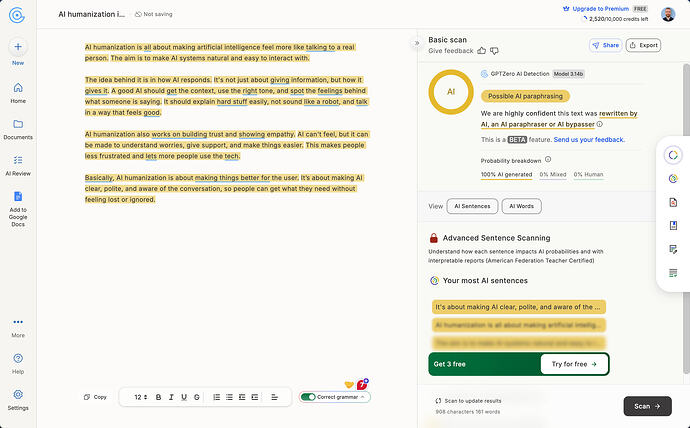The image size is (690, 428).
Task: Expand the Correct grammar chevron menu
Action: click(x=363, y=397)
